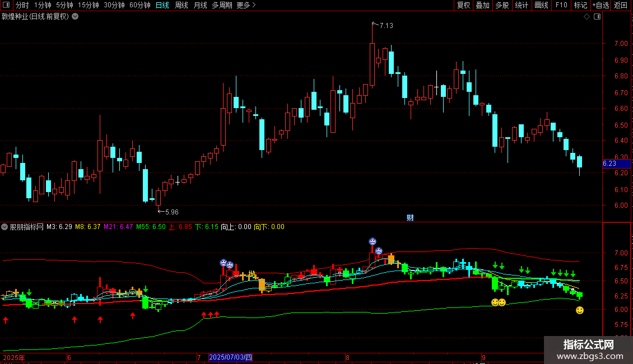Add stock to watchlist with +自选
633x364 pixels.
[601, 5]
